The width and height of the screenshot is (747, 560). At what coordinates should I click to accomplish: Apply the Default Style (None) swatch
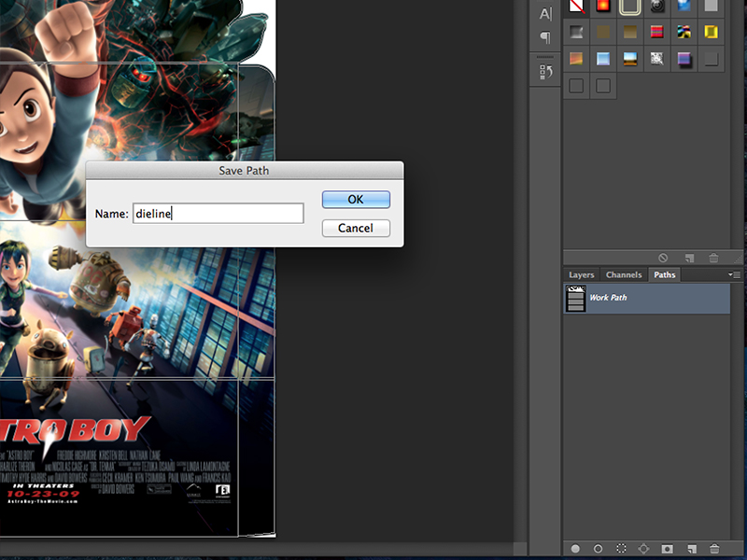[x=576, y=6]
